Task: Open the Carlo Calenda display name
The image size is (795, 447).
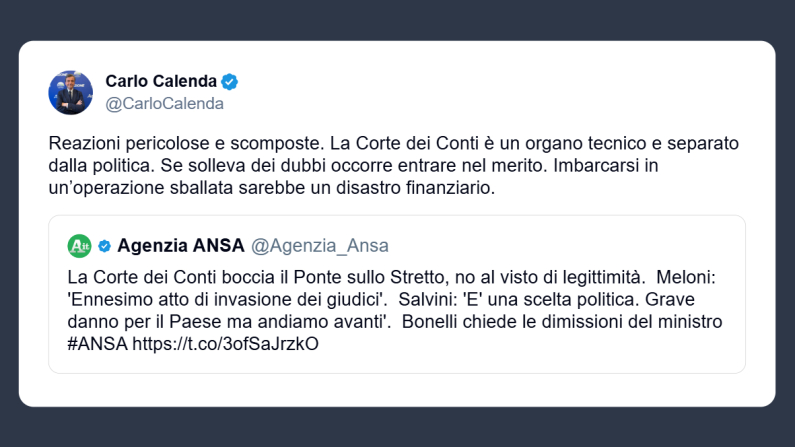Action: (161, 81)
